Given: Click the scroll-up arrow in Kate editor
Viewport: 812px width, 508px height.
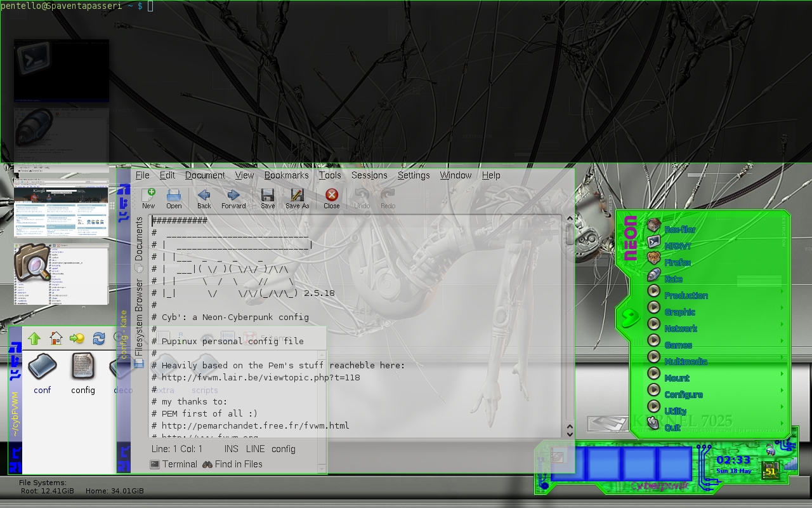Looking at the screenshot, I should [569, 220].
